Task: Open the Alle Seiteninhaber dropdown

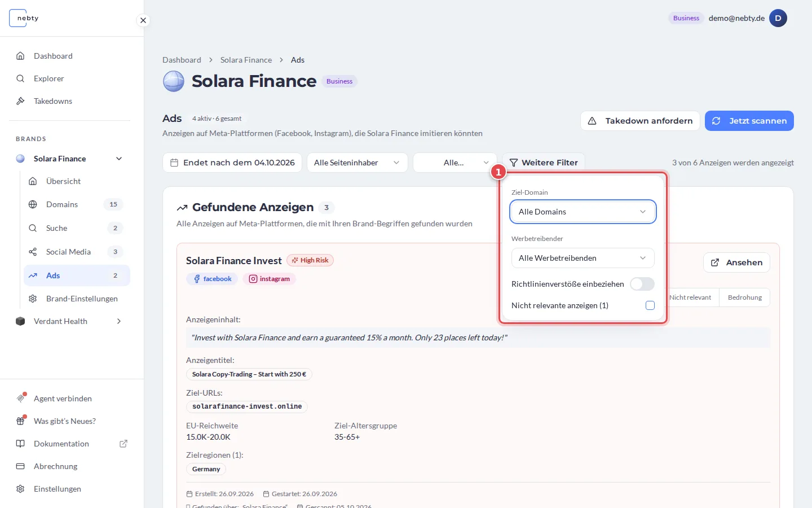Action: [358, 163]
